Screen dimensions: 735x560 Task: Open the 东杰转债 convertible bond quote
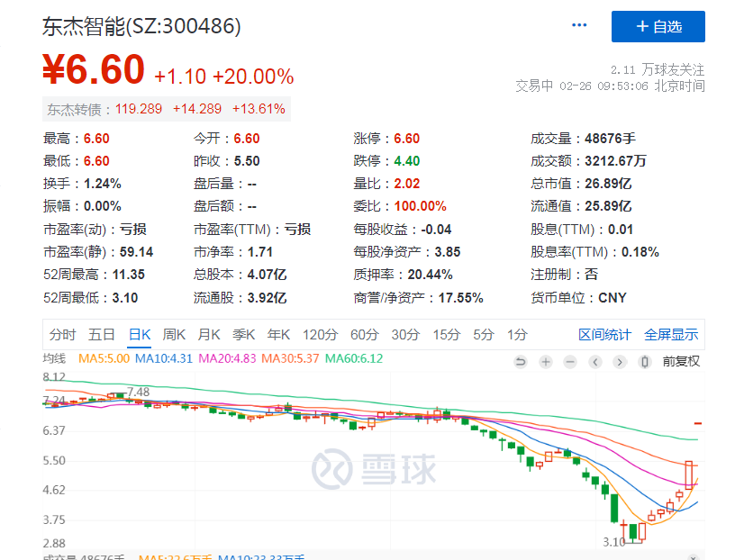coord(167,109)
